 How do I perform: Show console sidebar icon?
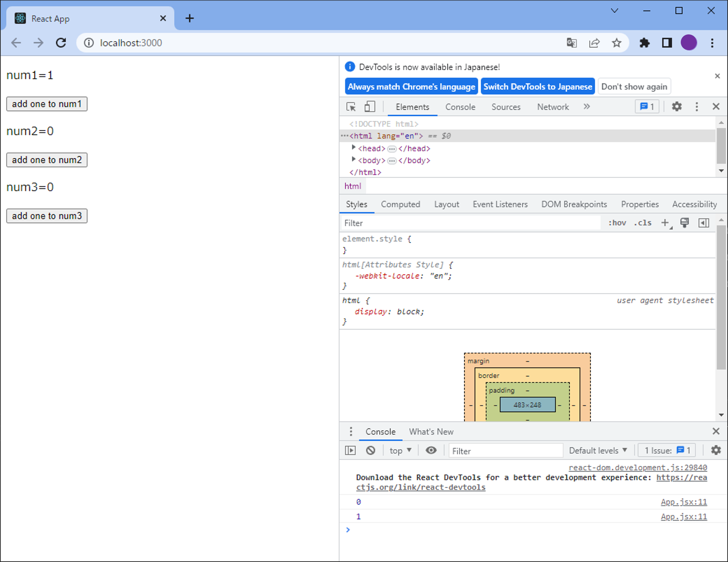point(350,450)
